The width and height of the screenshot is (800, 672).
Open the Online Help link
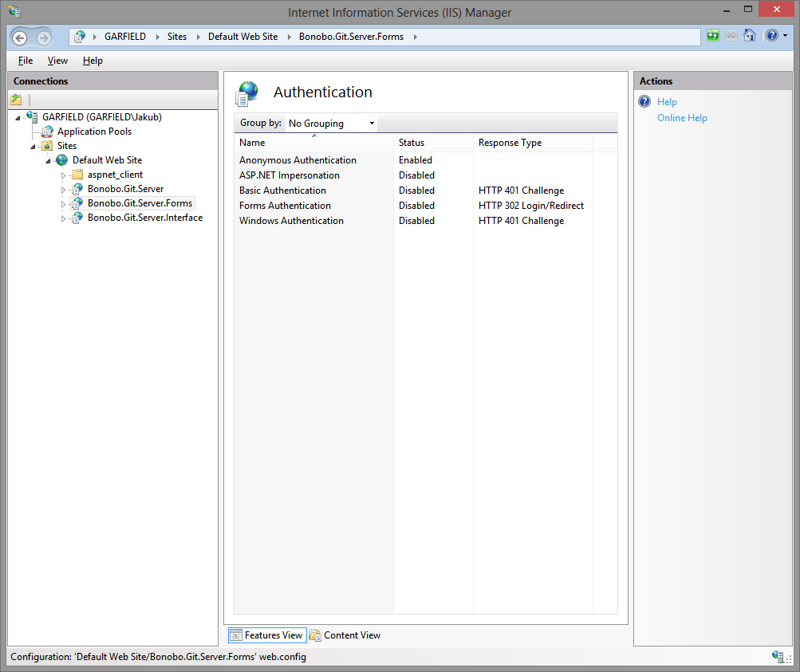682,117
